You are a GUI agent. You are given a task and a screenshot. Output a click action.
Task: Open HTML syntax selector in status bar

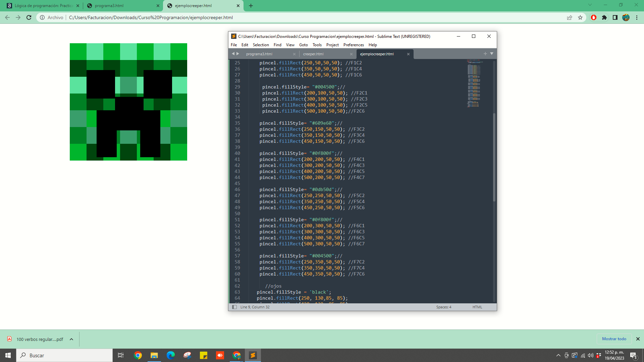point(477,307)
